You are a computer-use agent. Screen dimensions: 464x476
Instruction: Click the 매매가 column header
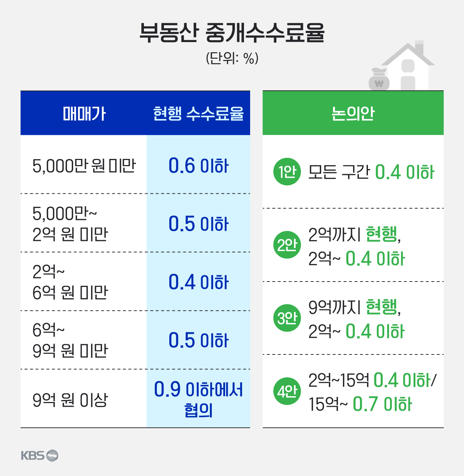(84, 114)
